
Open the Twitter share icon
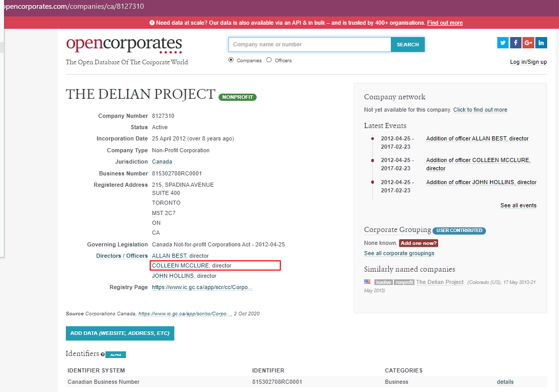(x=502, y=43)
